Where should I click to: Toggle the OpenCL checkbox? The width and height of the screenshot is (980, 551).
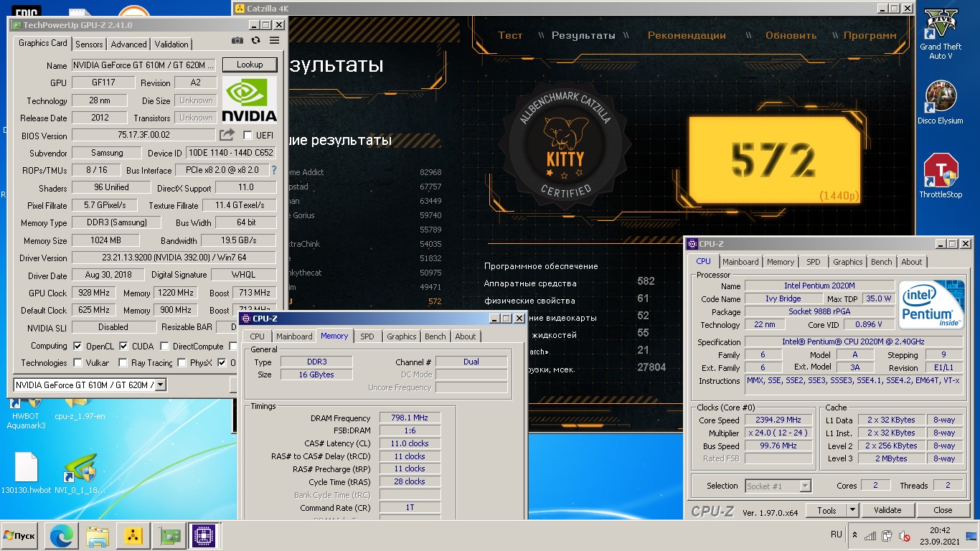(77, 346)
